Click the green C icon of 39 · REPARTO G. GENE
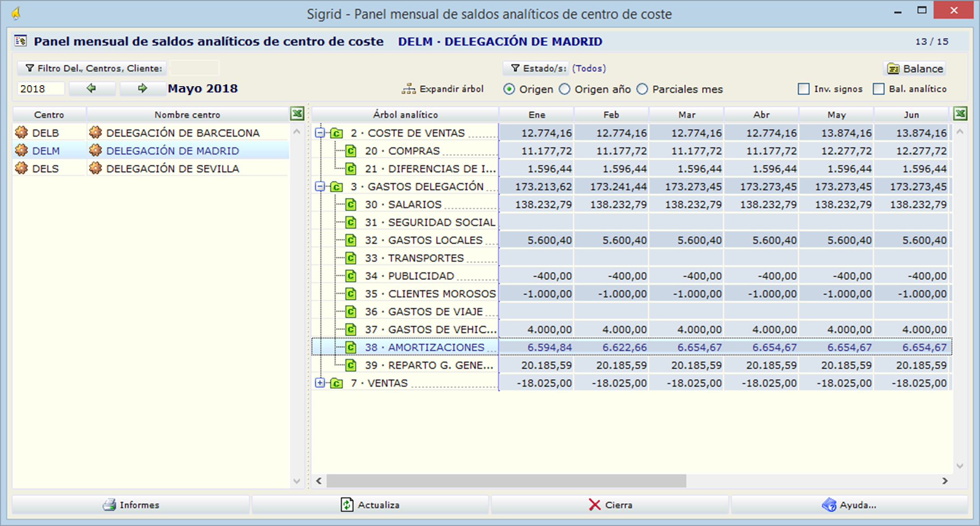 pyautogui.click(x=351, y=365)
